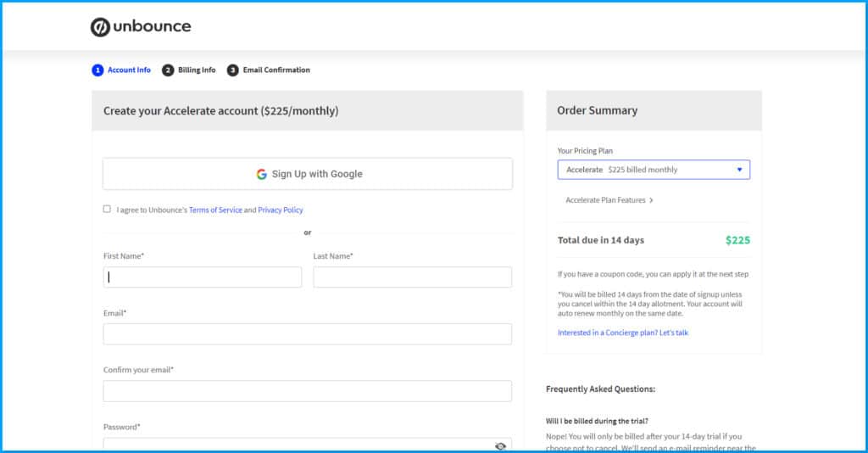Click the Concierge plan Let's talk link
The width and height of the screenshot is (868, 453).
coord(622,333)
